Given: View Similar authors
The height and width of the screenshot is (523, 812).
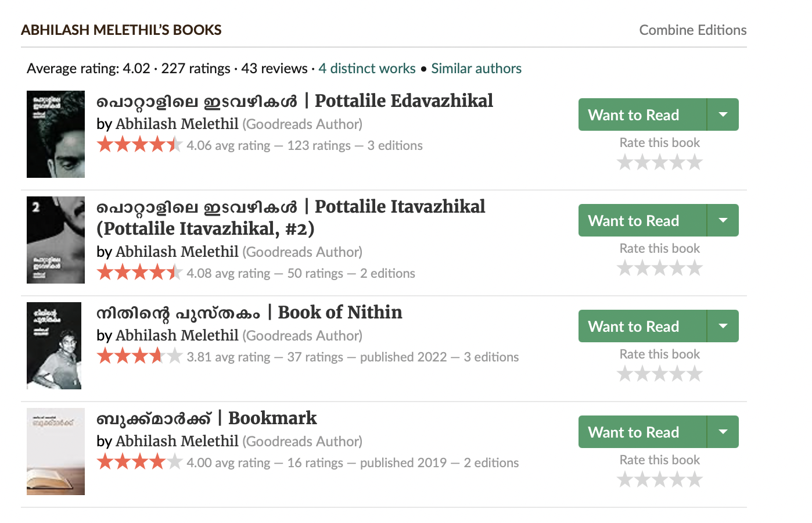Looking at the screenshot, I should tap(476, 69).
